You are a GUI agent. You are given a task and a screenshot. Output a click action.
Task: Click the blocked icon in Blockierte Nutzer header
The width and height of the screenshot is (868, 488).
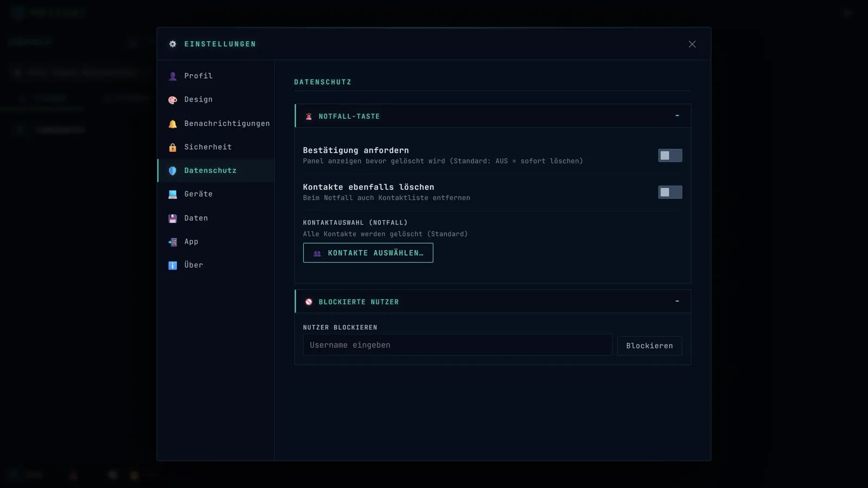tap(309, 301)
